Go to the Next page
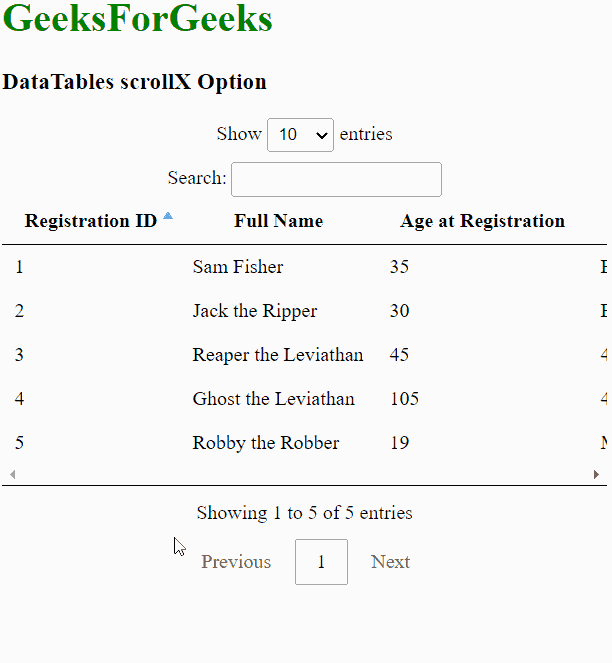The height and width of the screenshot is (663, 612). coord(390,562)
